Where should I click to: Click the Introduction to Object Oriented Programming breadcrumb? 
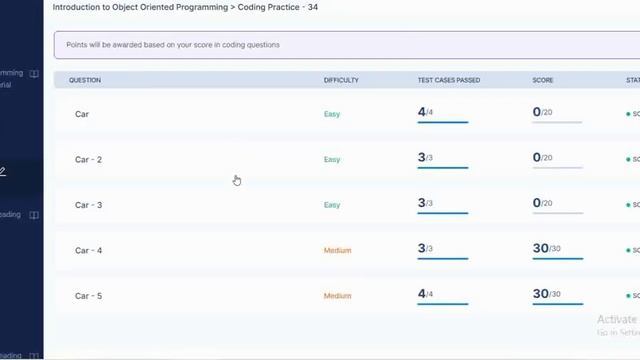coord(140,7)
